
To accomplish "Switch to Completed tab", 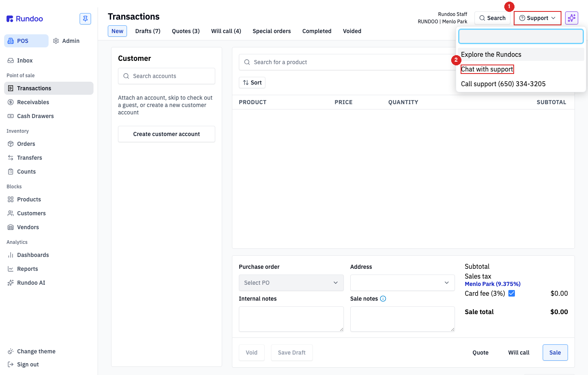I will [317, 31].
